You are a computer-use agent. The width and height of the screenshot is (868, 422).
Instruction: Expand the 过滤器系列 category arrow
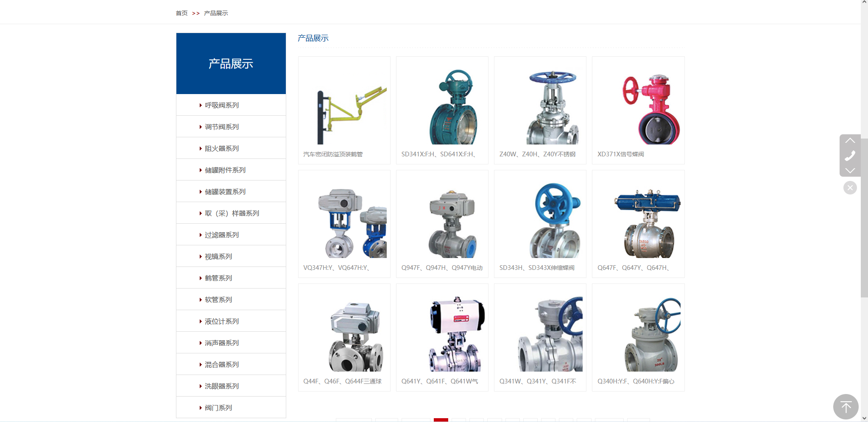(x=201, y=235)
